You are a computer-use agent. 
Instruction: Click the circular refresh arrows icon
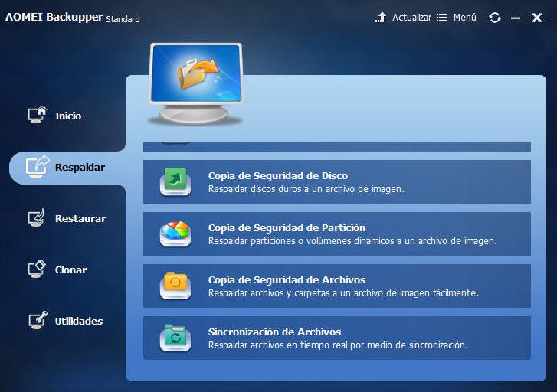pyautogui.click(x=495, y=18)
